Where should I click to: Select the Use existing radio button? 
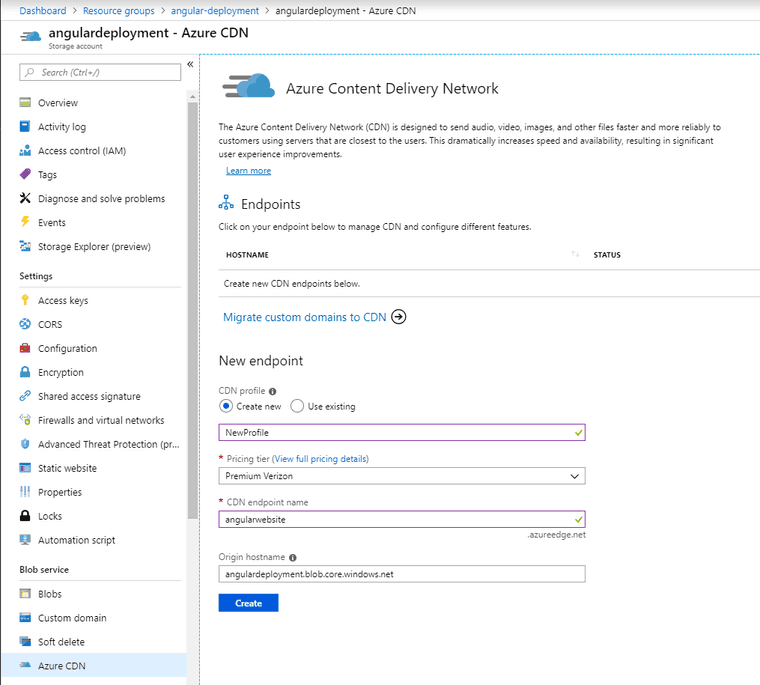pos(297,407)
